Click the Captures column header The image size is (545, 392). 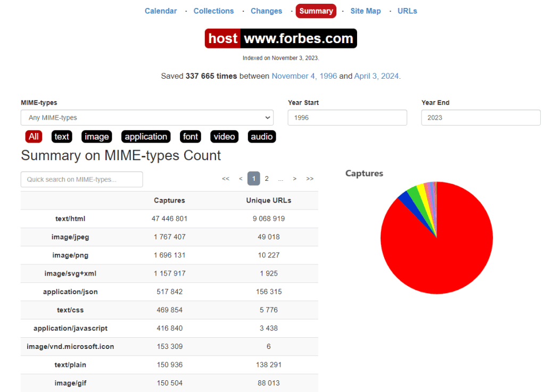pyautogui.click(x=169, y=201)
